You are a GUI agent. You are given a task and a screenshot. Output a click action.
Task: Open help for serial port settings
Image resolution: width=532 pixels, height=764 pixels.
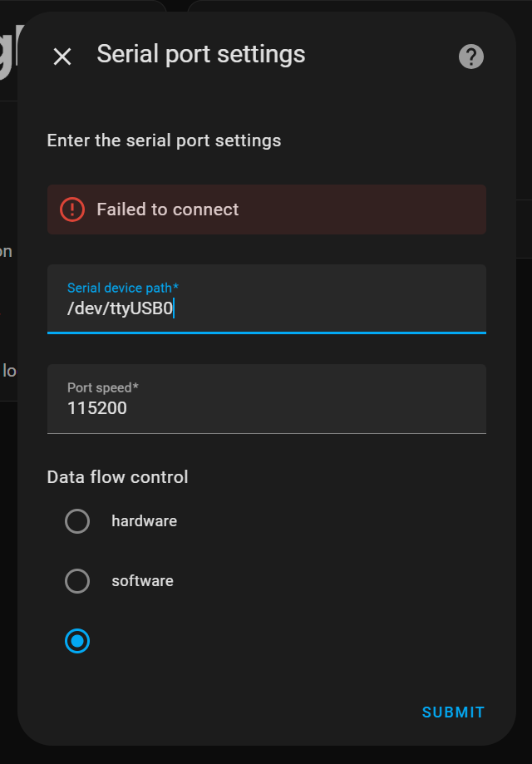pos(471,57)
